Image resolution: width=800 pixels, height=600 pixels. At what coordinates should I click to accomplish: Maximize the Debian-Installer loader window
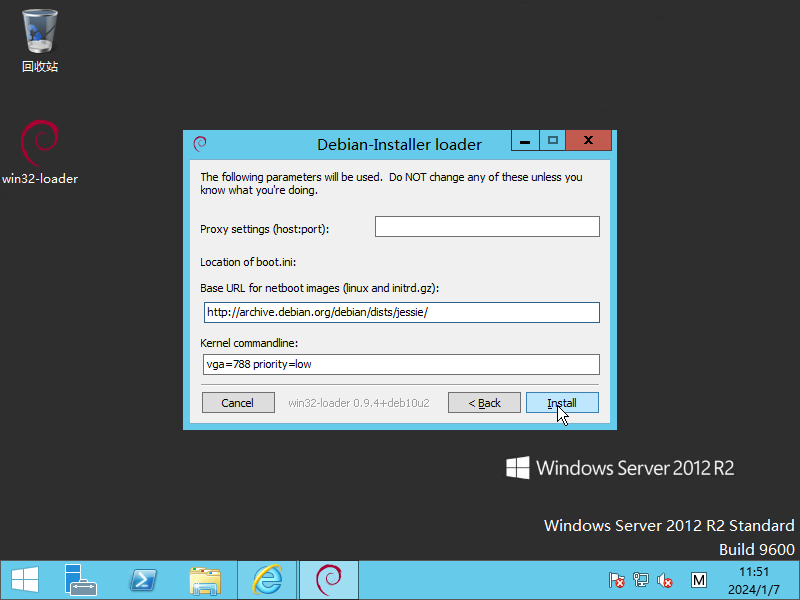[553, 141]
